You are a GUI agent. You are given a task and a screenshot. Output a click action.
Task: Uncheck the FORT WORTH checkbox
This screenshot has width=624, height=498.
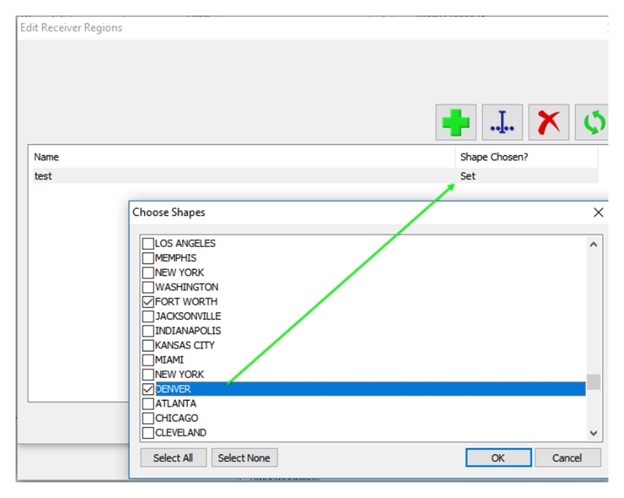[x=148, y=301]
